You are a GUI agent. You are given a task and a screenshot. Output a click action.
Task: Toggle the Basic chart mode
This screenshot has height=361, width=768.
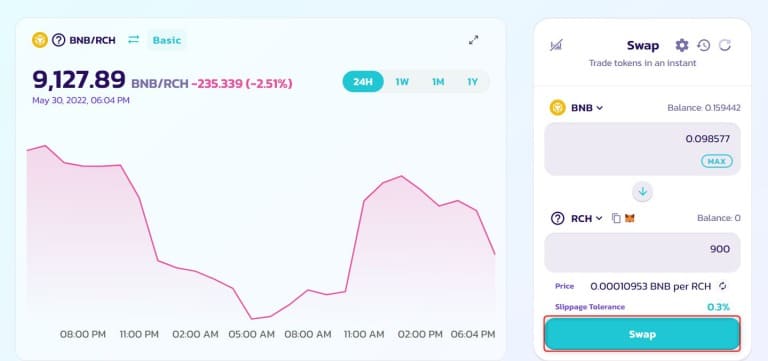tap(167, 40)
